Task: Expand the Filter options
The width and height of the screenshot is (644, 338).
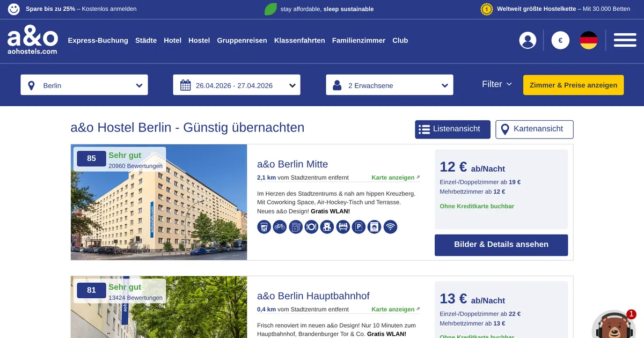Action: (497, 84)
